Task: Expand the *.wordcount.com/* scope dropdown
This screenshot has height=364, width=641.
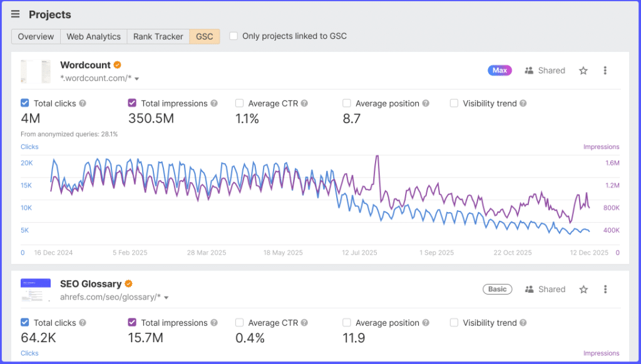Action: point(136,79)
